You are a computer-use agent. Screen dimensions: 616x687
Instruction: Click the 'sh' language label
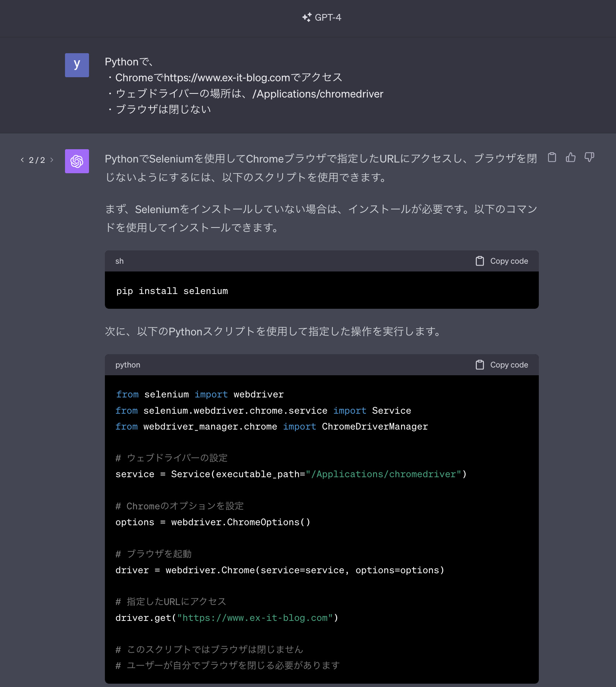119,261
